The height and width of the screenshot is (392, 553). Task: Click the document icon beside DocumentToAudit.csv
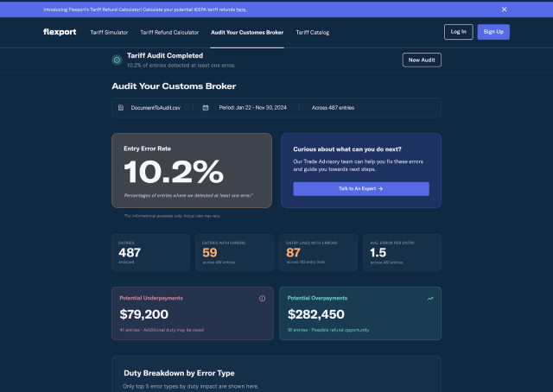124,108
